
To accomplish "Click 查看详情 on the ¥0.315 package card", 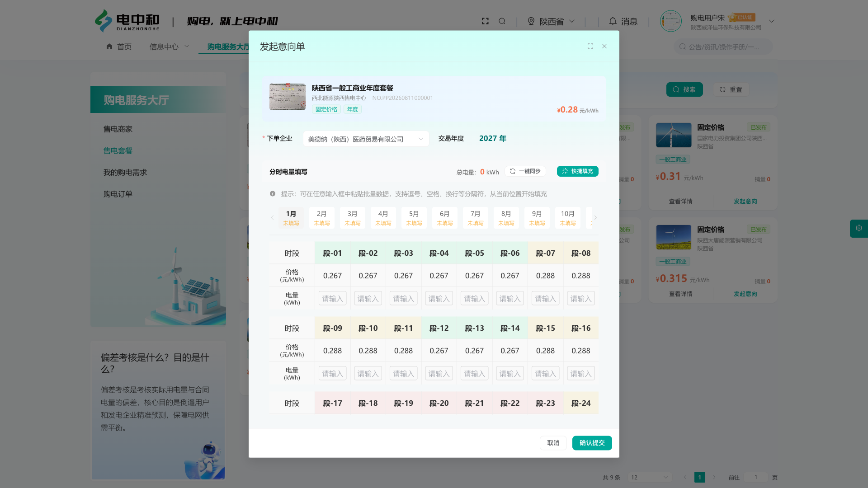I will (x=681, y=294).
